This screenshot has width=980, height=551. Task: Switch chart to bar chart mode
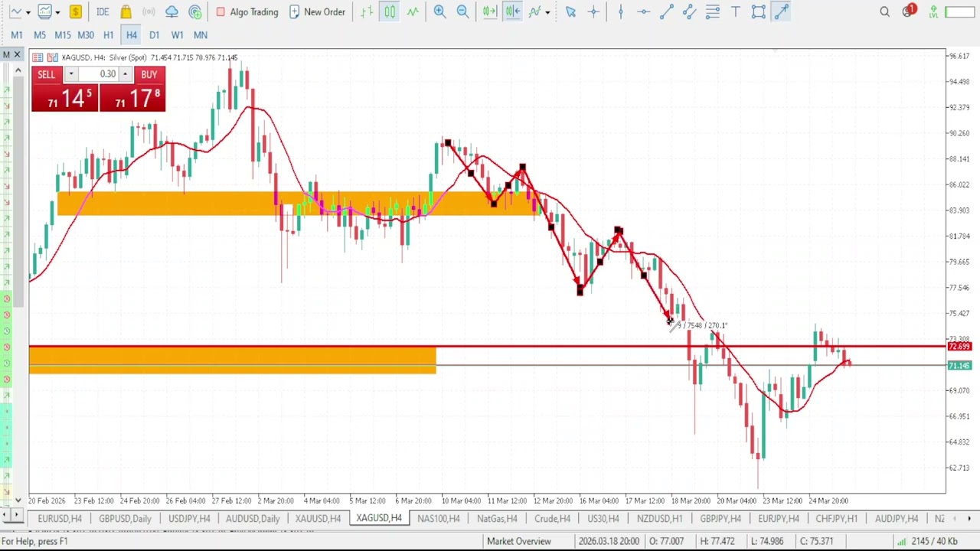point(367,11)
